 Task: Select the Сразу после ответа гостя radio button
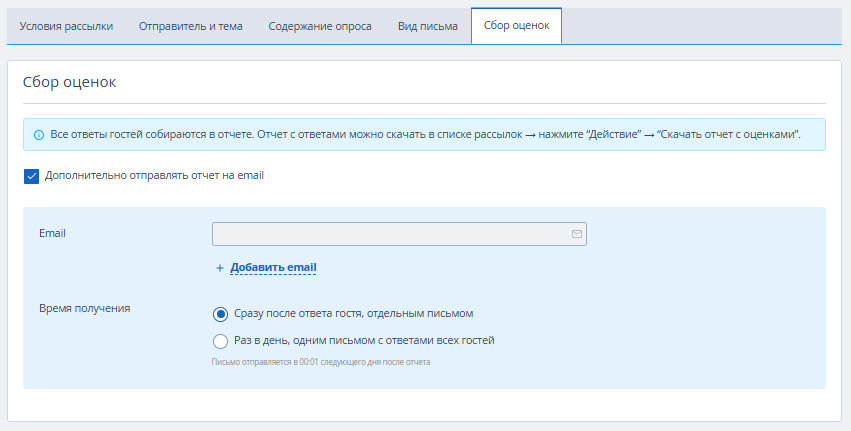pos(221,314)
